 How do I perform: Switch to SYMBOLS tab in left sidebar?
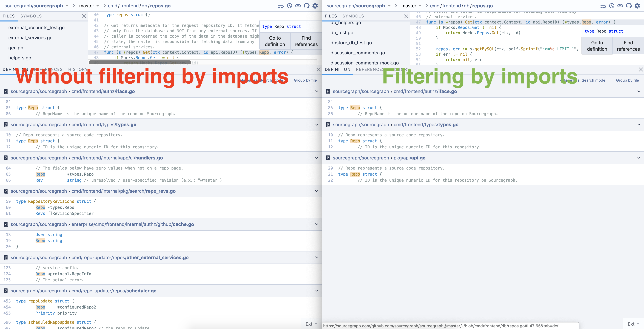click(31, 16)
